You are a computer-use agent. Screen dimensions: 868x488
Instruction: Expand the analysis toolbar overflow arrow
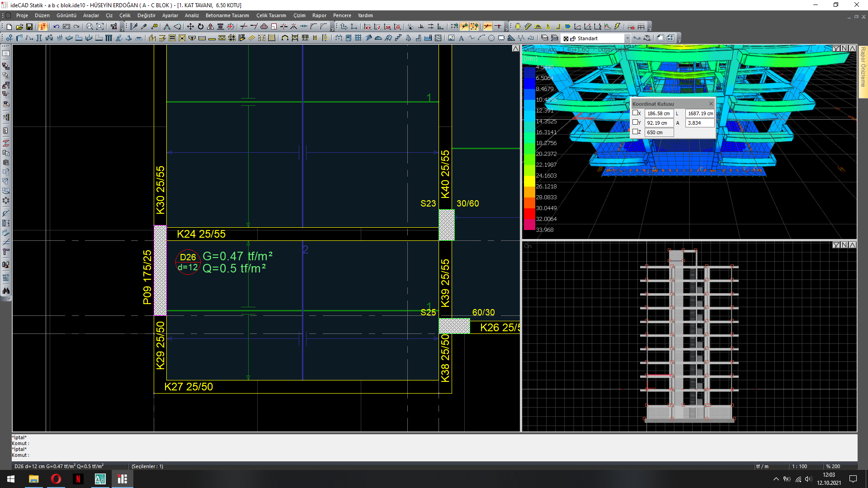click(650, 30)
